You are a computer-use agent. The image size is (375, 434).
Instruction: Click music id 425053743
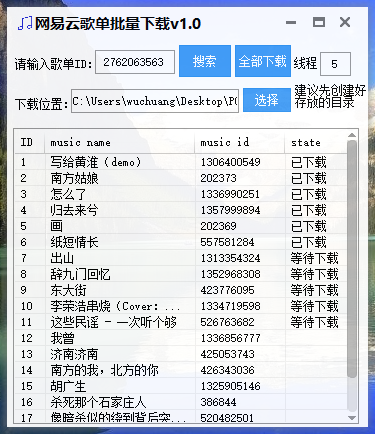coord(227,354)
